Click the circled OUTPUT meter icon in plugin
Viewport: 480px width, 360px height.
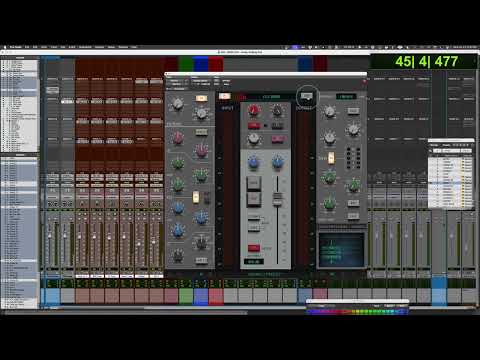pyautogui.click(x=307, y=96)
